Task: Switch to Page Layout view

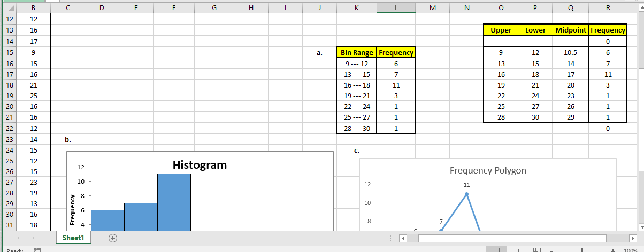Action: click(516, 250)
